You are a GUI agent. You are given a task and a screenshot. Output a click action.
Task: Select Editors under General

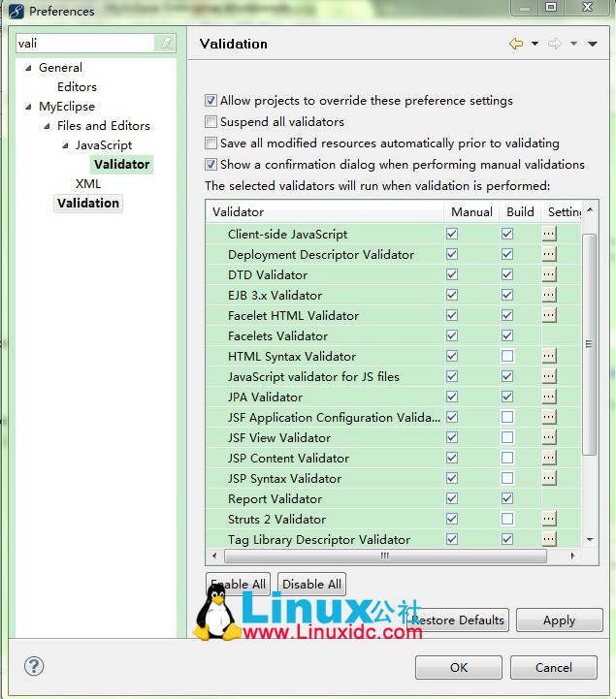coord(77,86)
